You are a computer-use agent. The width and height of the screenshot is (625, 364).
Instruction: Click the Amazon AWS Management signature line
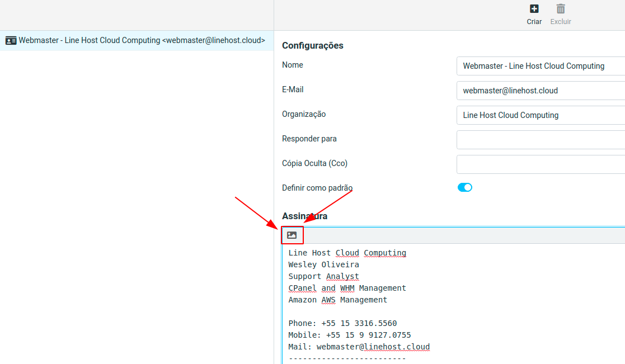coord(337,300)
